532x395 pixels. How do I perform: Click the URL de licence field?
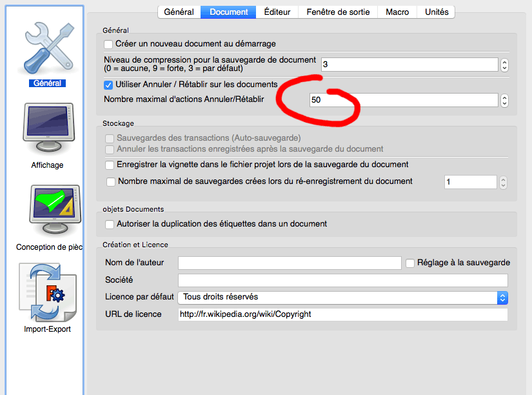tap(342, 314)
